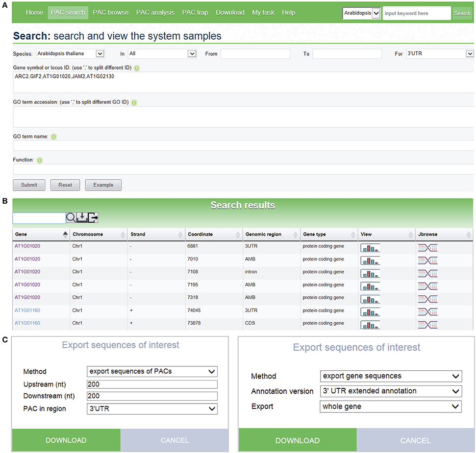Image resolution: width=476 pixels, height=453 pixels.
Task: Open Jbrowse DNA icon for coordinate 7195 row
Action: pyautogui.click(x=428, y=286)
